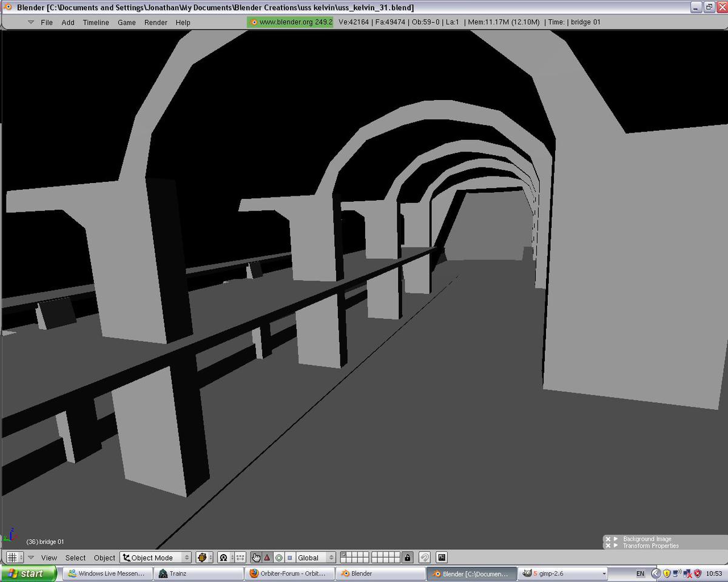This screenshot has height=582, width=728.
Task: Click the yellow security shield tray icon
Action: tap(667, 574)
